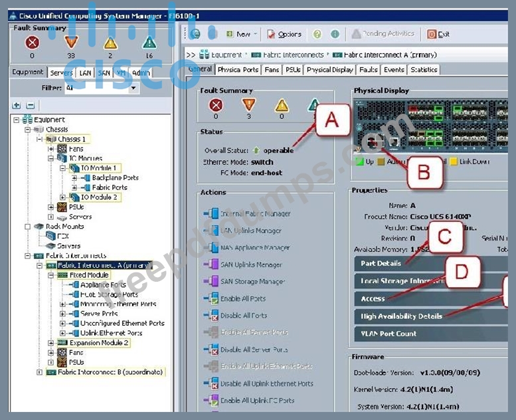Open the Events tab
The width and height of the screenshot is (516, 420).
[394, 70]
